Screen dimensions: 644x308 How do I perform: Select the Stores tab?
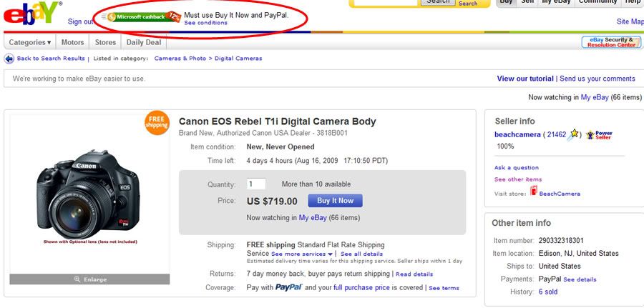pos(105,42)
